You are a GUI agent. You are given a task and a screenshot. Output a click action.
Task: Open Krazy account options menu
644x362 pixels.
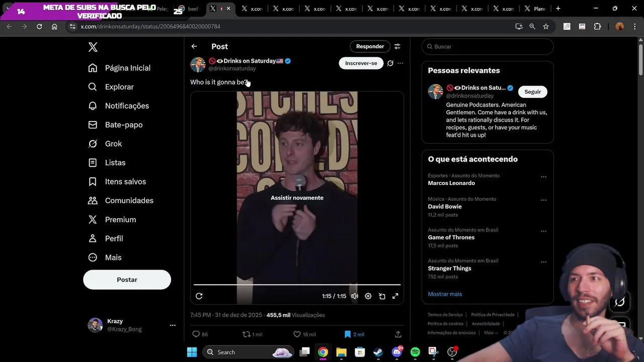coord(173,325)
